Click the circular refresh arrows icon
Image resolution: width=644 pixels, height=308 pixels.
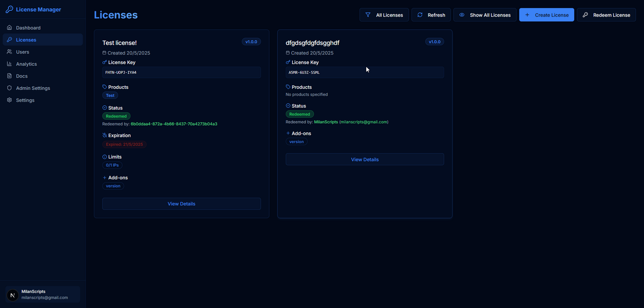[x=420, y=15]
